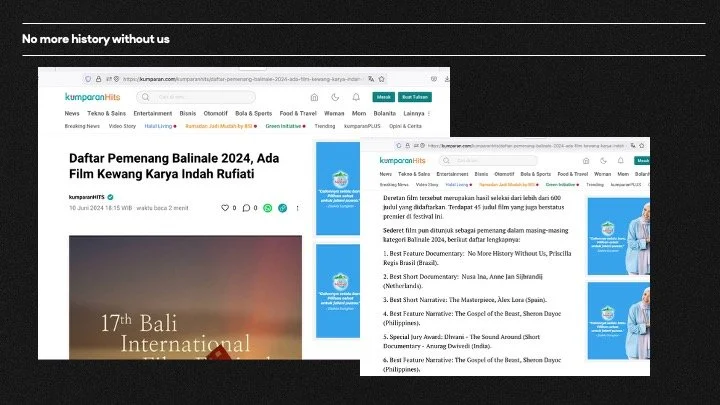Viewport: 720px width, 405px height.
Task: Click the kumparanHits logo in the right window
Action: 402,160
